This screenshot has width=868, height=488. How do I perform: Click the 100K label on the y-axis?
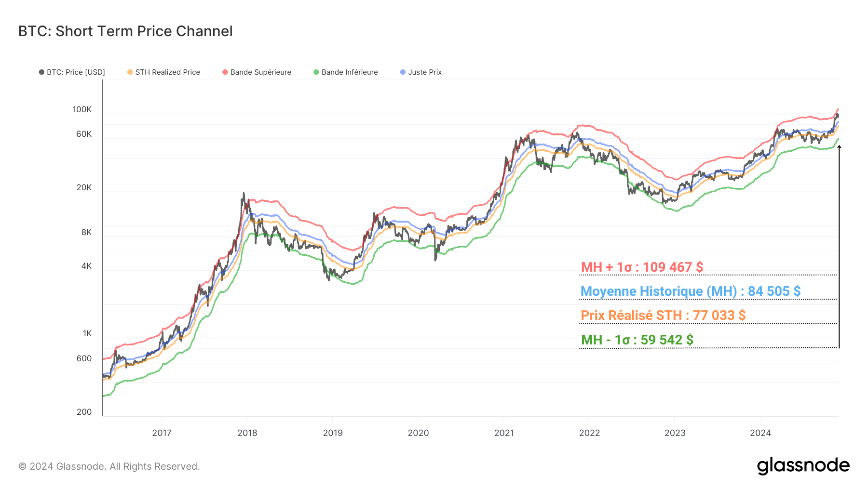click(83, 110)
